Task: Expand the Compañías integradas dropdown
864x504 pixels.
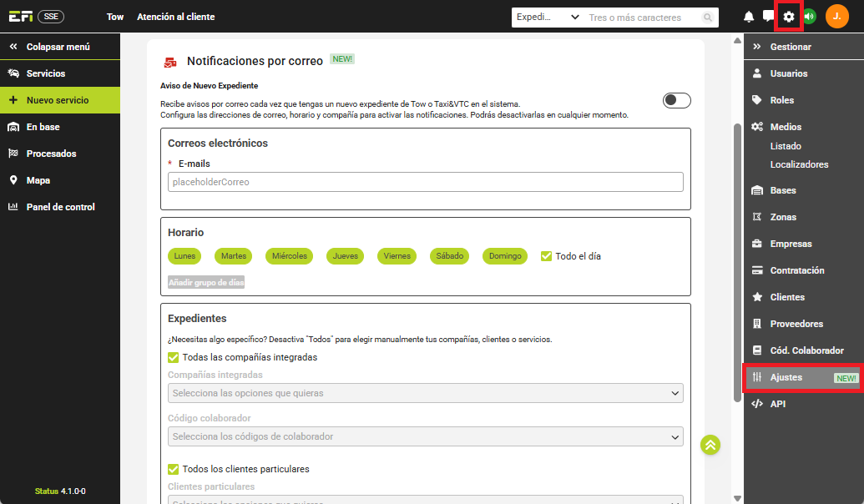Action: 425,393
